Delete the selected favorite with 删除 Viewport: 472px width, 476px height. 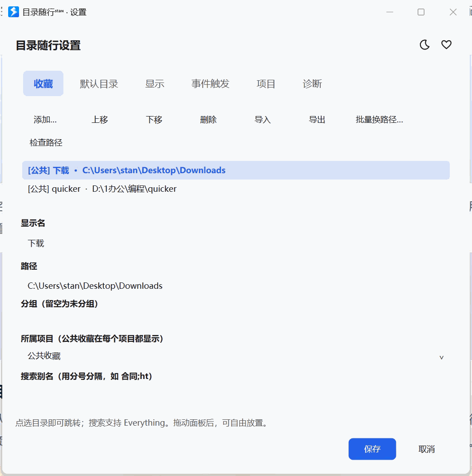(x=208, y=120)
